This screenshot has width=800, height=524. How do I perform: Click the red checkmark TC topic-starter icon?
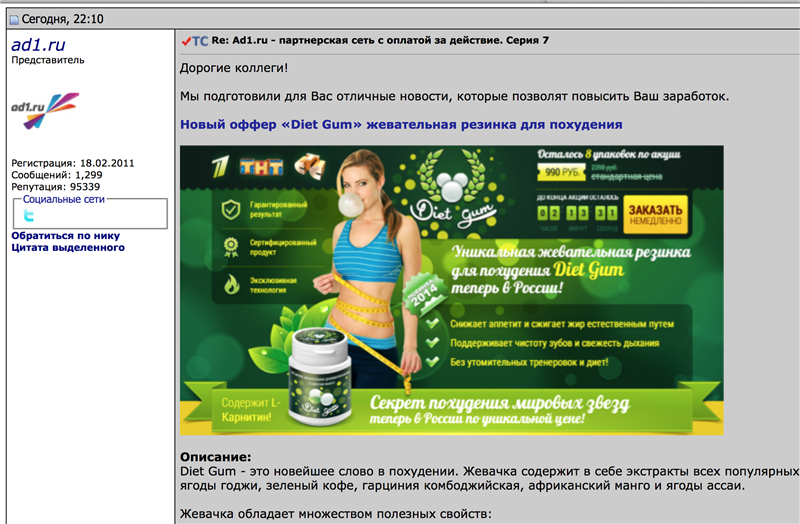tap(194, 41)
